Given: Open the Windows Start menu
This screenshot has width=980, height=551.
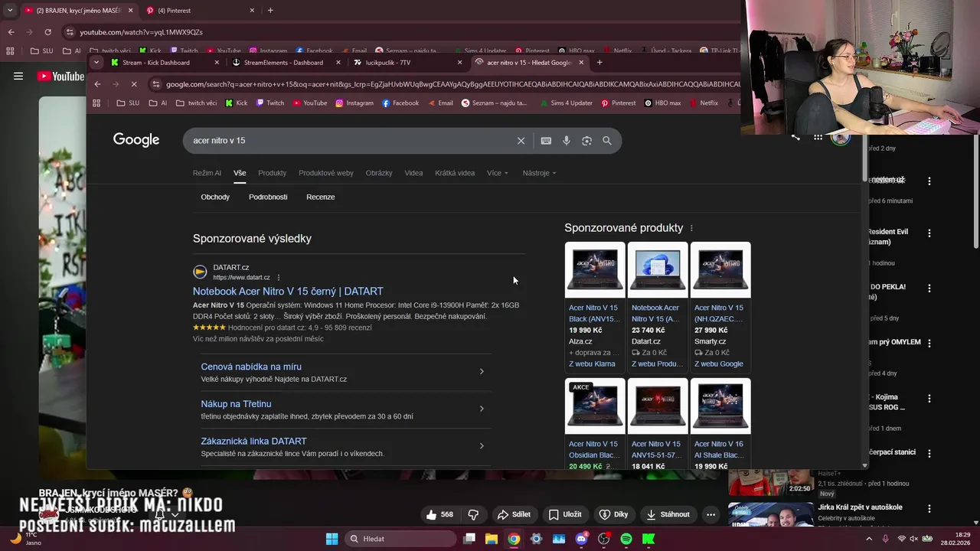Looking at the screenshot, I should pyautogui.click(x=332, y=539).
